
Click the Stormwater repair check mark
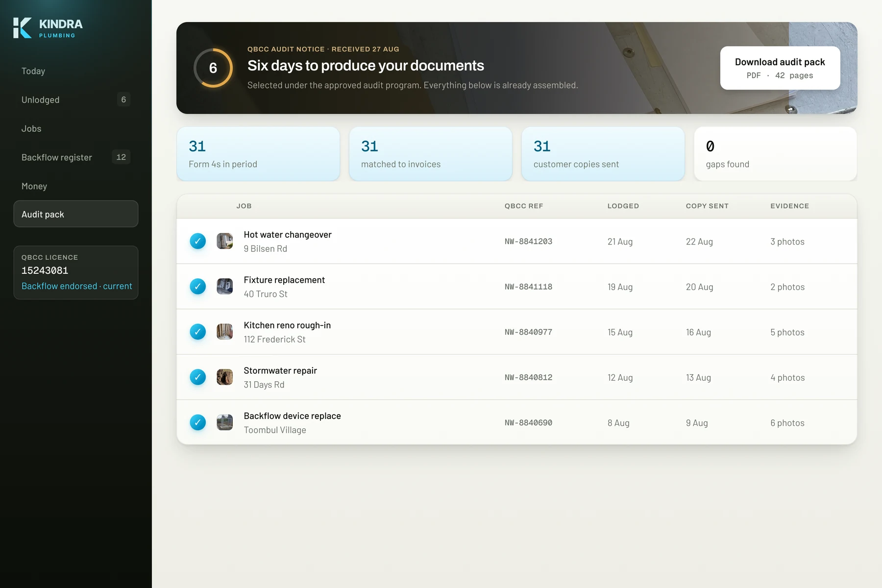coord(198,377)
